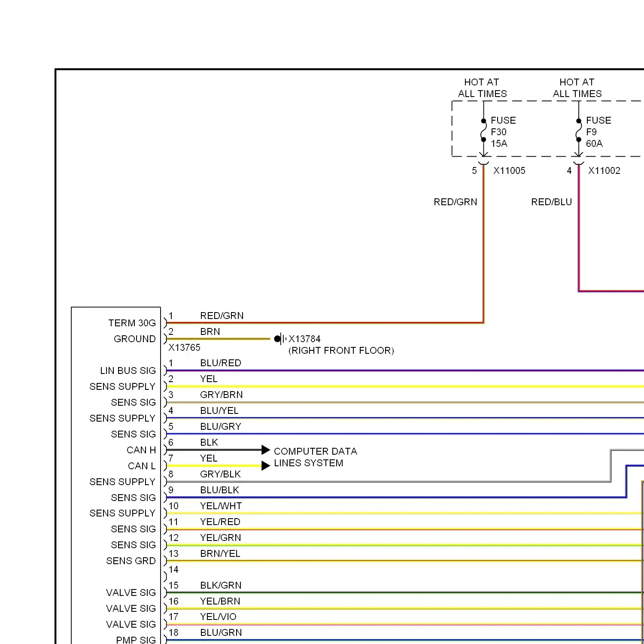644x644 pixels.
Task: Click the BLU/RED wire label
Action: (x=221, y=363)
